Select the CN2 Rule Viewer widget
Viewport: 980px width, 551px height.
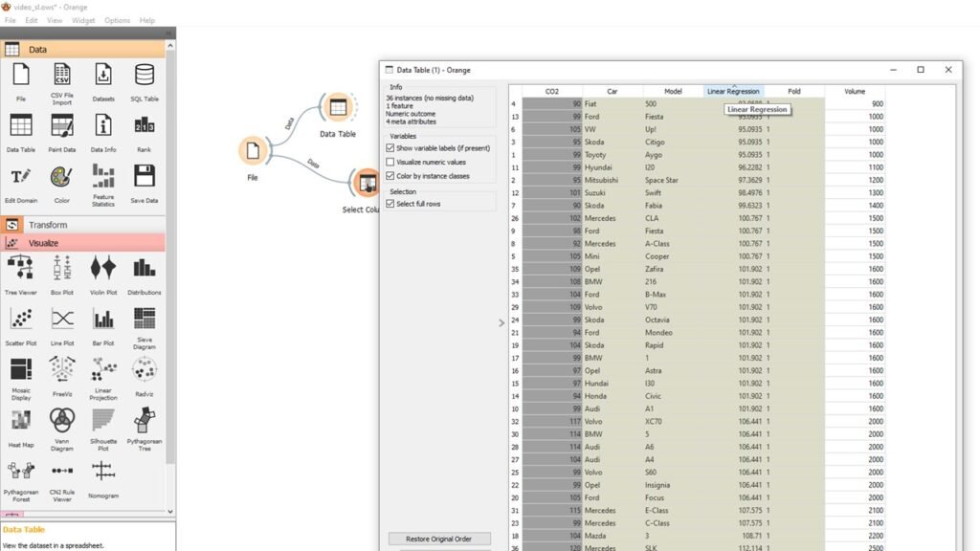click(62, 481)
